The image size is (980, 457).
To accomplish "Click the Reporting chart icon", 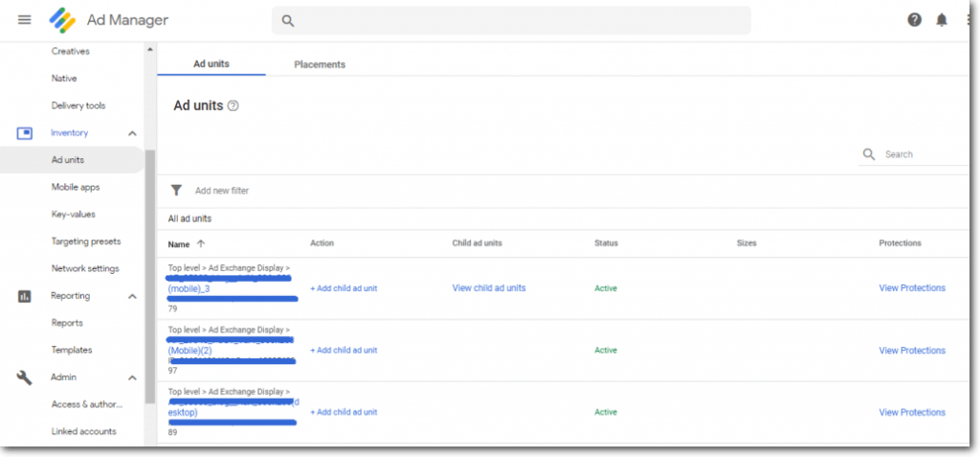I will coord(25,296).
